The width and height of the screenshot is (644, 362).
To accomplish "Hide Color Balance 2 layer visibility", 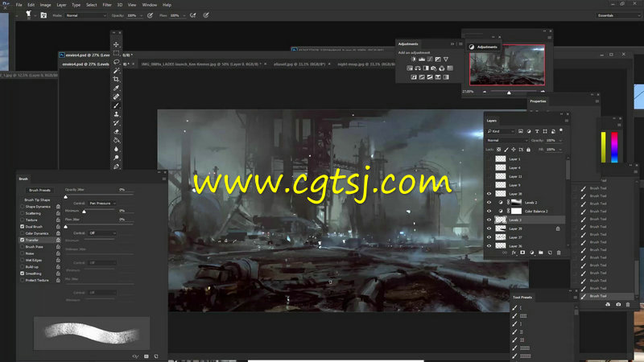I will 489,211.
